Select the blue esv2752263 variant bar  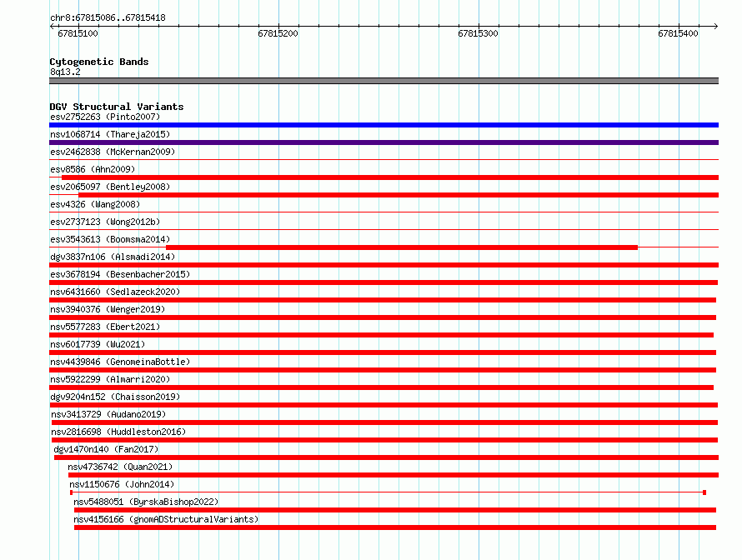click(x=384, y=125)
